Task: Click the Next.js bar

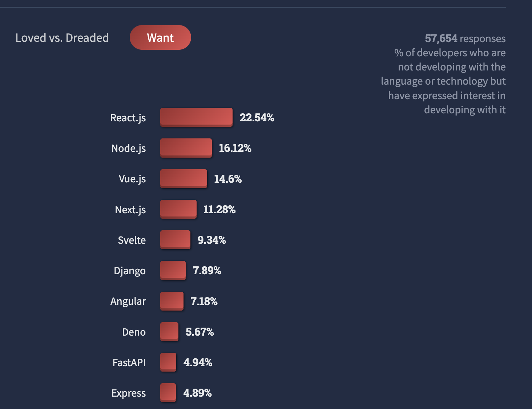Action: pos(178,209)
